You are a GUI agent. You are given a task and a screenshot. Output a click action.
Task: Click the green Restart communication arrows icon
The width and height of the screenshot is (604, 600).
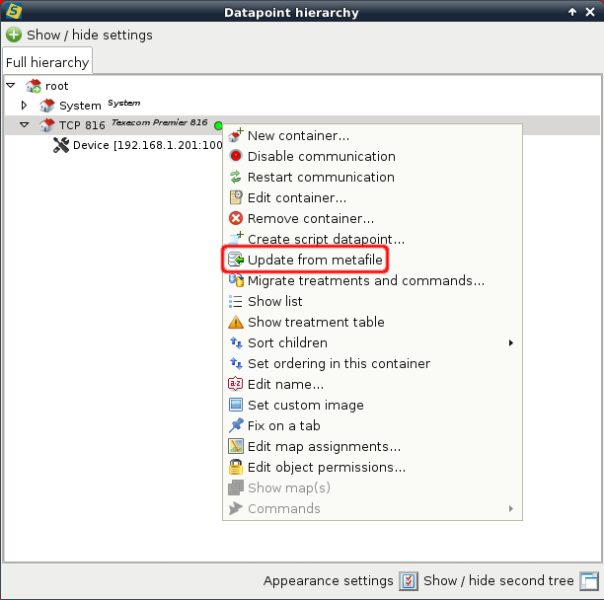click(x=236, y=177)
